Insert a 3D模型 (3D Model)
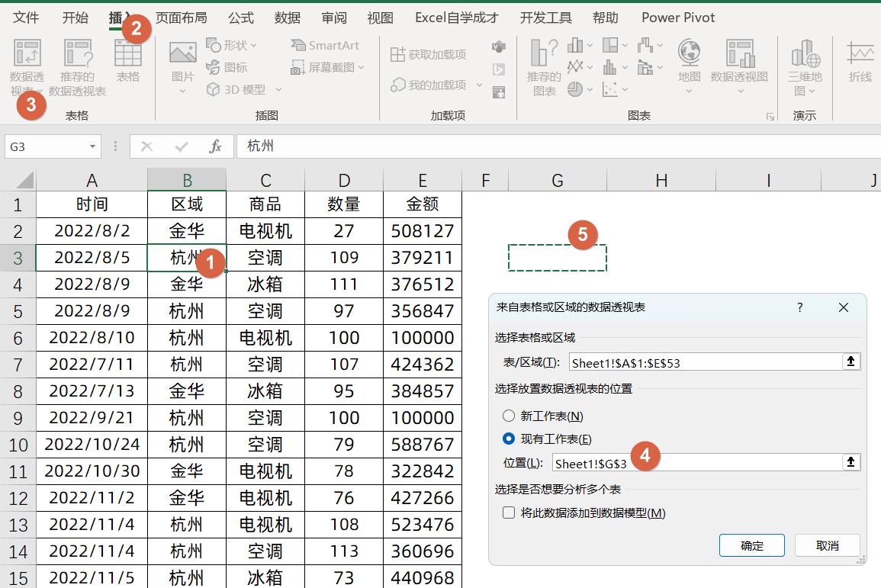Image resolution: width=881 pixels, height=588 pixels. (243, 89)
